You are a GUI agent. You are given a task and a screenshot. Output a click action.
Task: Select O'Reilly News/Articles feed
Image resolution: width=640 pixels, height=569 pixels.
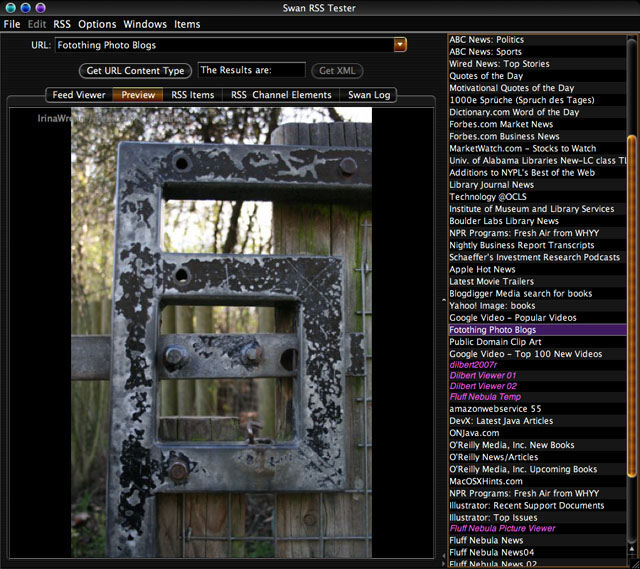tap(537, 457)
